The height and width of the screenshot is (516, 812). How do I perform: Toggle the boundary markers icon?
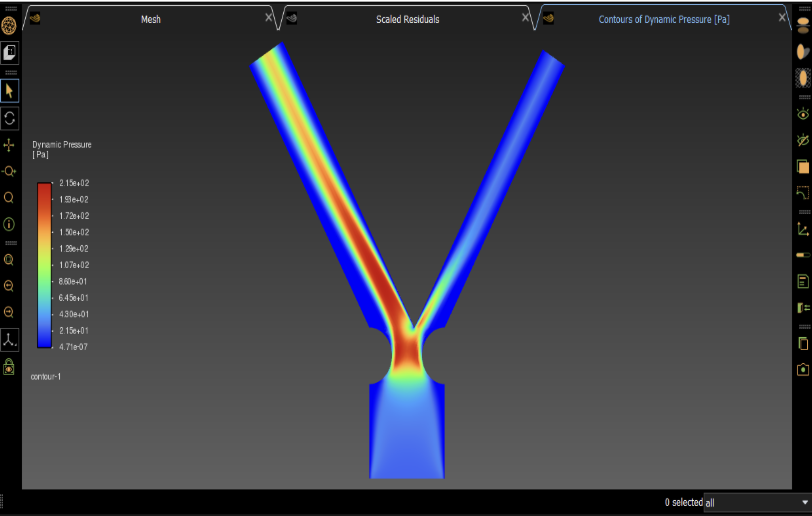[803, 308]
